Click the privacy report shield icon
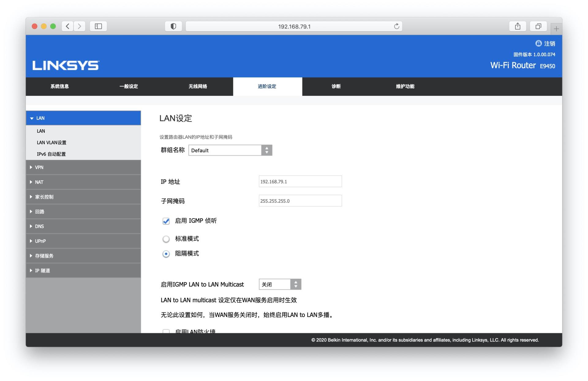 click(173, 26)
